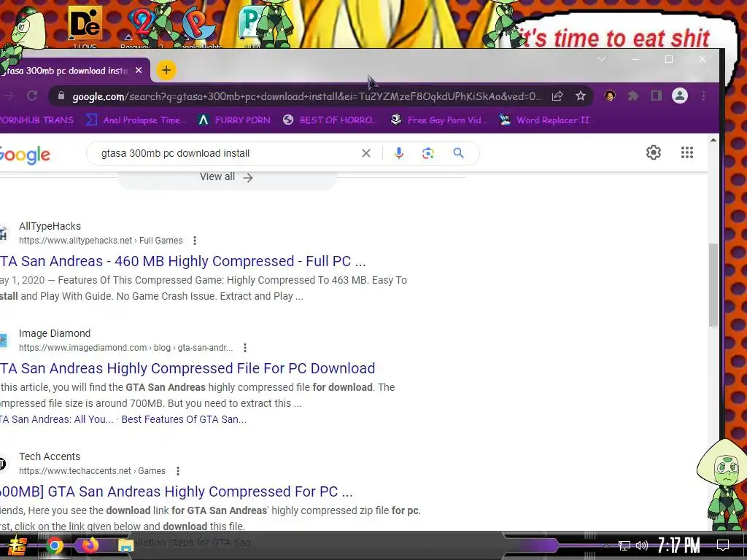The image size is (747, 560).
Task: Open File Explorer from the taskbar
Action: (x=125, y=545)
